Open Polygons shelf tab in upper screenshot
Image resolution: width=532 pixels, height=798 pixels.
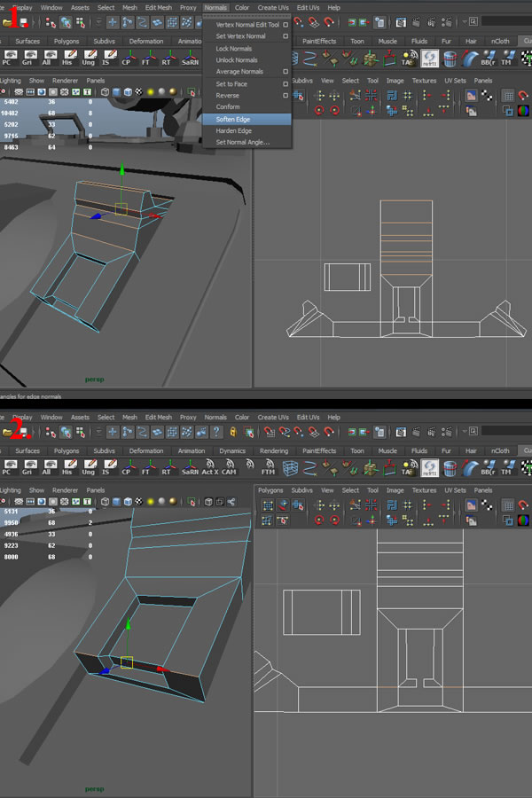[66, 41]
